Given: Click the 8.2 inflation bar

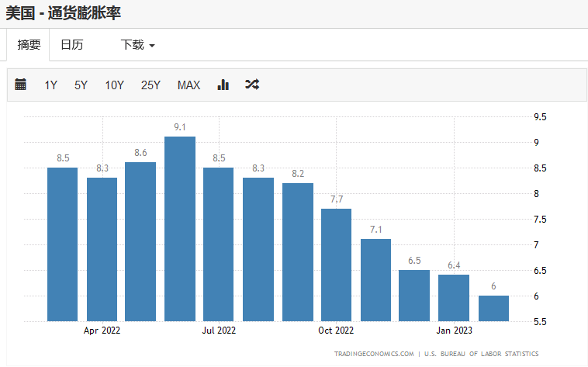Looking at the screenshot, I should [x=298, y=252].
